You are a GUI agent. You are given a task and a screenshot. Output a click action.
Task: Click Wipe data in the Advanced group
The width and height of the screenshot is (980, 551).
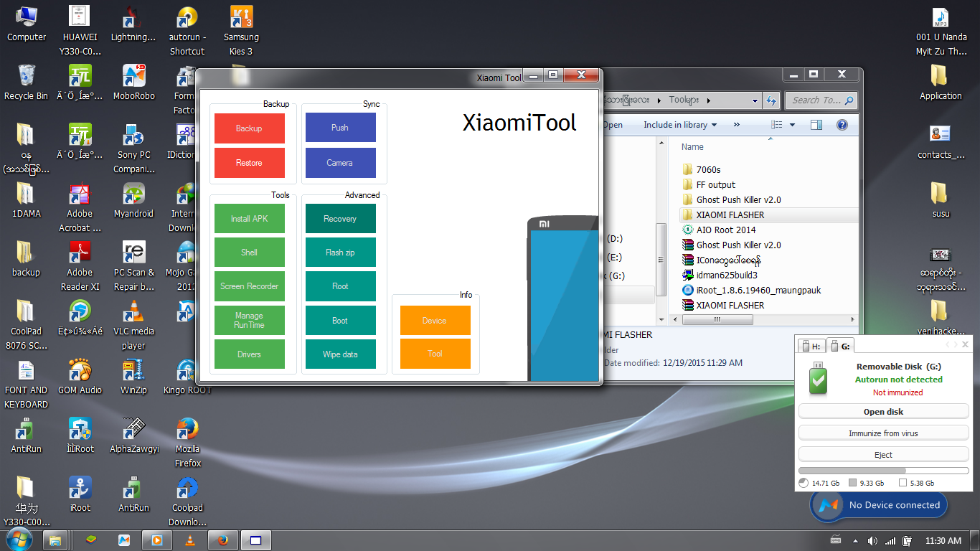point(340,354)
